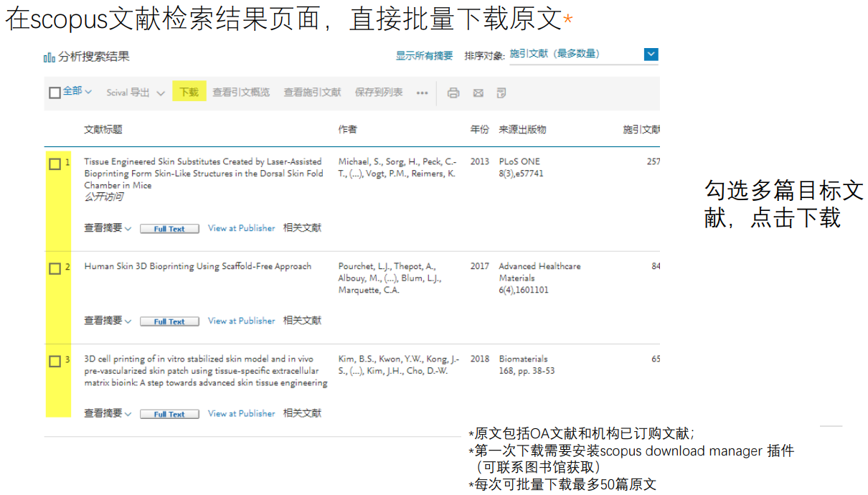This screenshot has width=868, height=495.
Task: Open View at Publisher for result 1
Action: click(241, 228)
